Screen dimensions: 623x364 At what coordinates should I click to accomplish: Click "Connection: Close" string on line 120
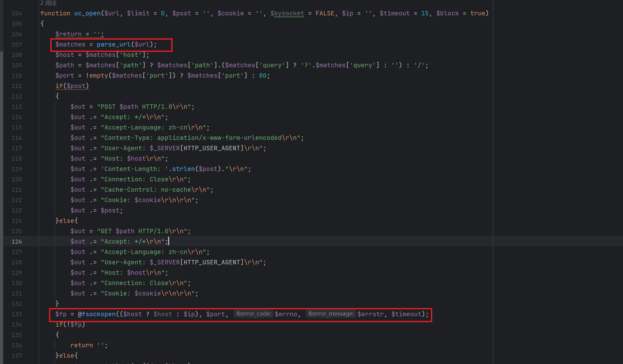coord(144,179)
